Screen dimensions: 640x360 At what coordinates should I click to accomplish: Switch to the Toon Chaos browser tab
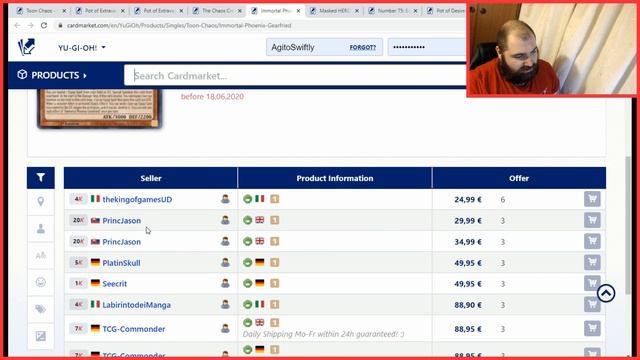coord(41,11)
